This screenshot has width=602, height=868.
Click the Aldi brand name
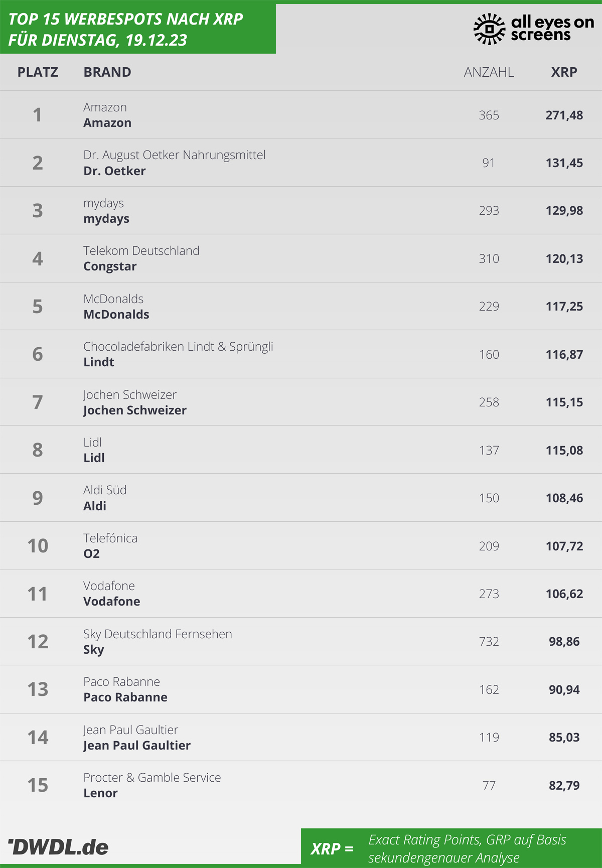95,506
